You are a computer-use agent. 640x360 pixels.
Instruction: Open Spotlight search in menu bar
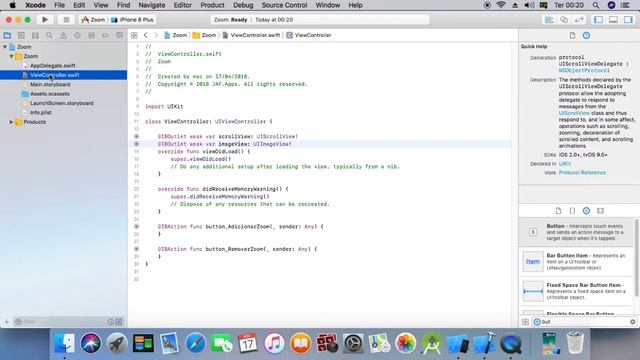pyautogui.click(x=596, y=5)
